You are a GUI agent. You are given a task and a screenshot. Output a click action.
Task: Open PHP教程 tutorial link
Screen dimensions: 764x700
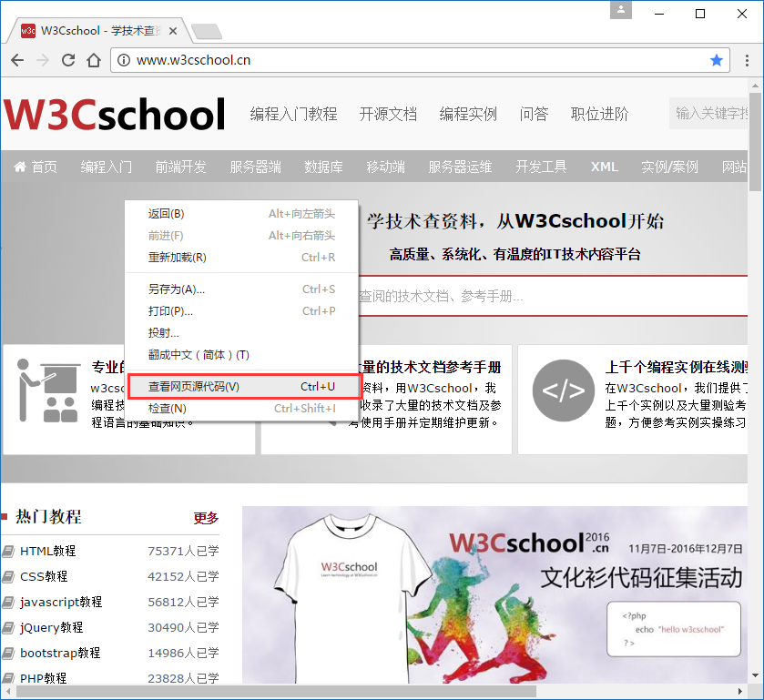(44, 678)
